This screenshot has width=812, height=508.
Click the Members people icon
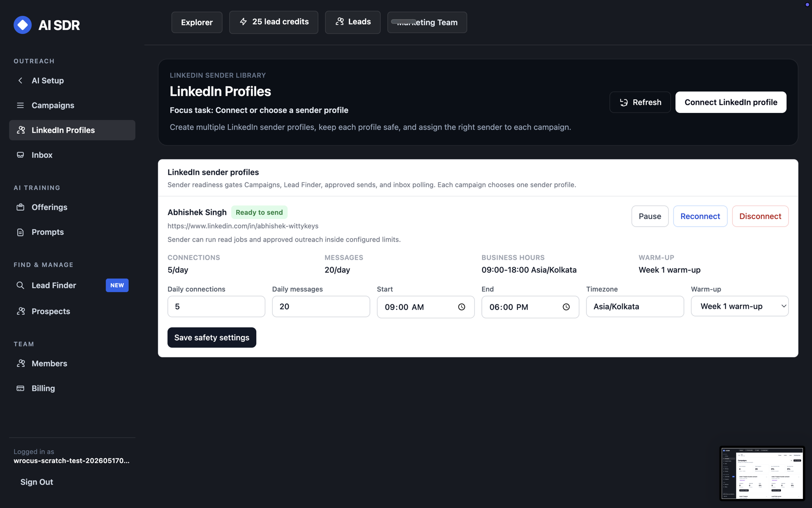(21, 364)
